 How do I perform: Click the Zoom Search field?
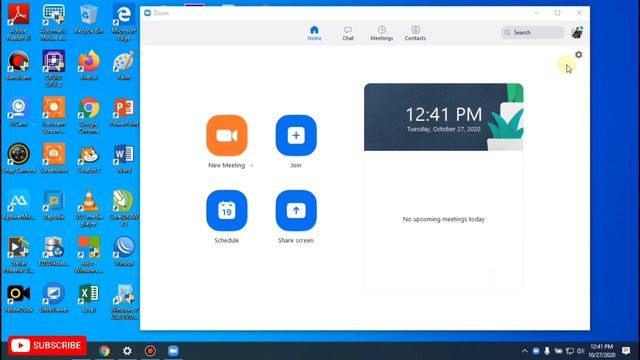(x=532, y=32)
